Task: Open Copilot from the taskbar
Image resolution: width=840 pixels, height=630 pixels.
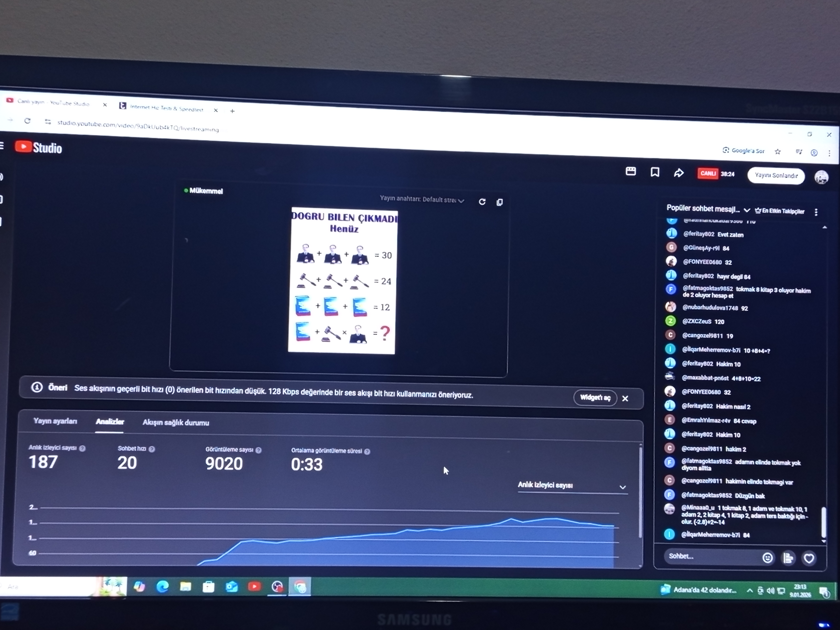Action: 139,586
